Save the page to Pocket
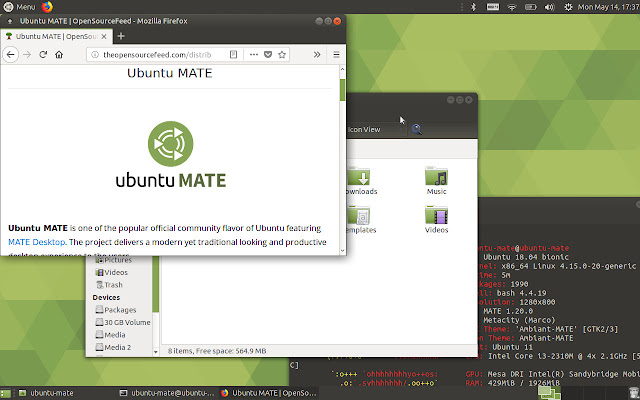This screenshot has width=640, height=400. [268, 54]
